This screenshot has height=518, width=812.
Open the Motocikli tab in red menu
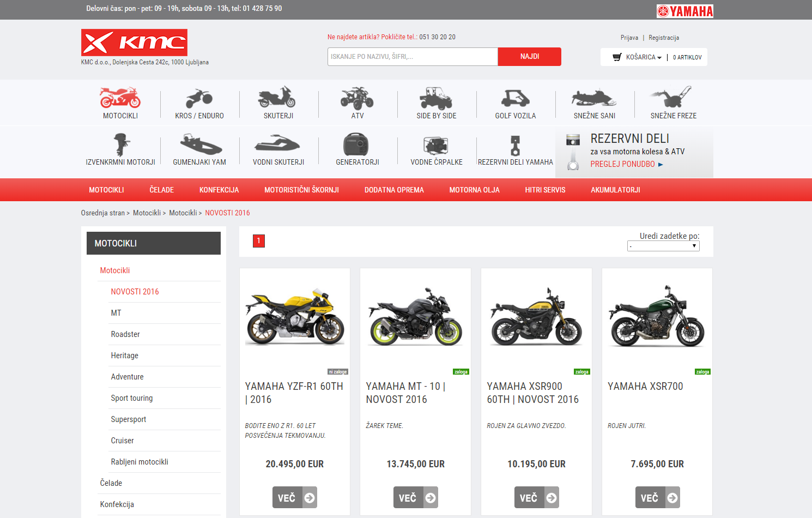click(x=106, y=190)
